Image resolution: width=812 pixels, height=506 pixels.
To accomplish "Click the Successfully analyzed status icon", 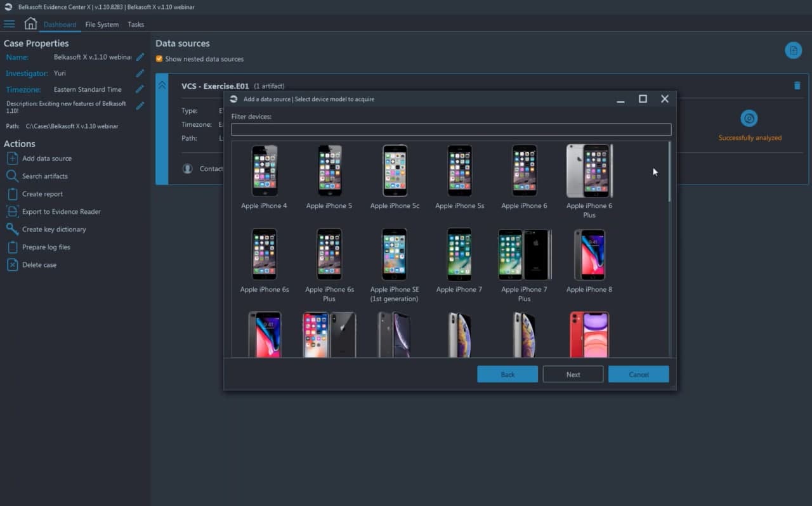I will [x=749, y=119].
